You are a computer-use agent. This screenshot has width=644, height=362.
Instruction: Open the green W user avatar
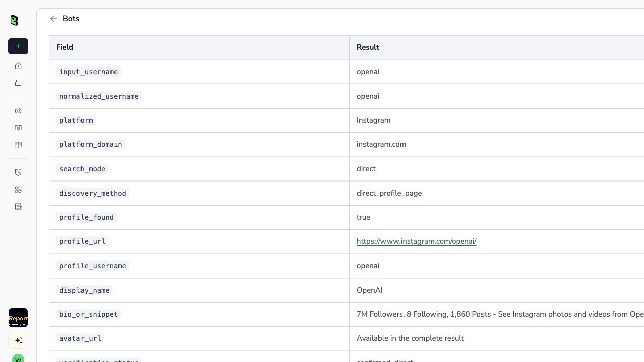tap(18, 359)
